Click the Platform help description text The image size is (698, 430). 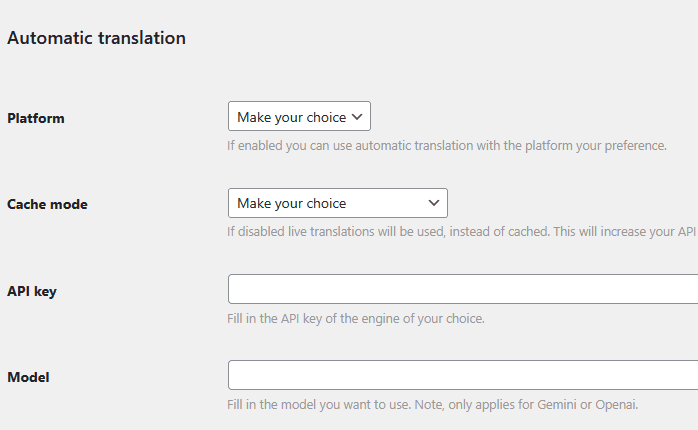[x=446, y=145]
